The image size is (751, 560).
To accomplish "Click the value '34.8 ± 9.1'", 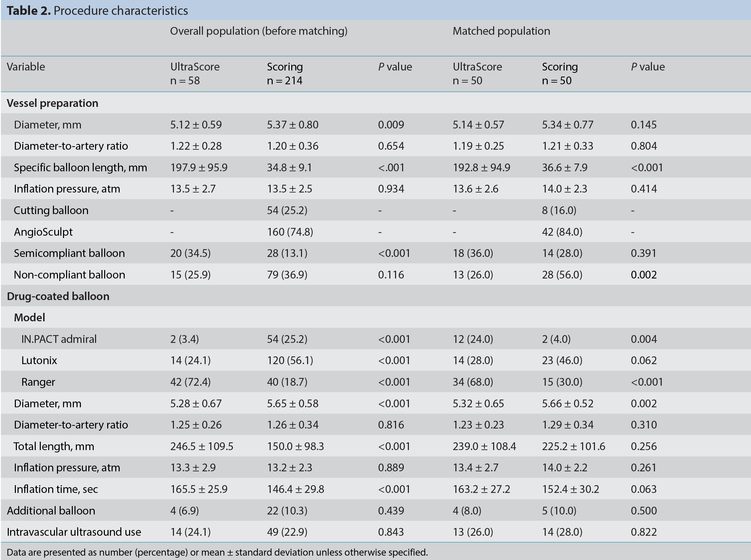I will pyautogui.click(x=289, y=168).
